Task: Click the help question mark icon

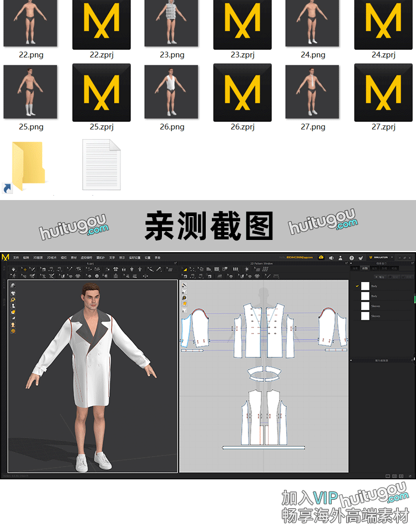Action: coord(351,258)
